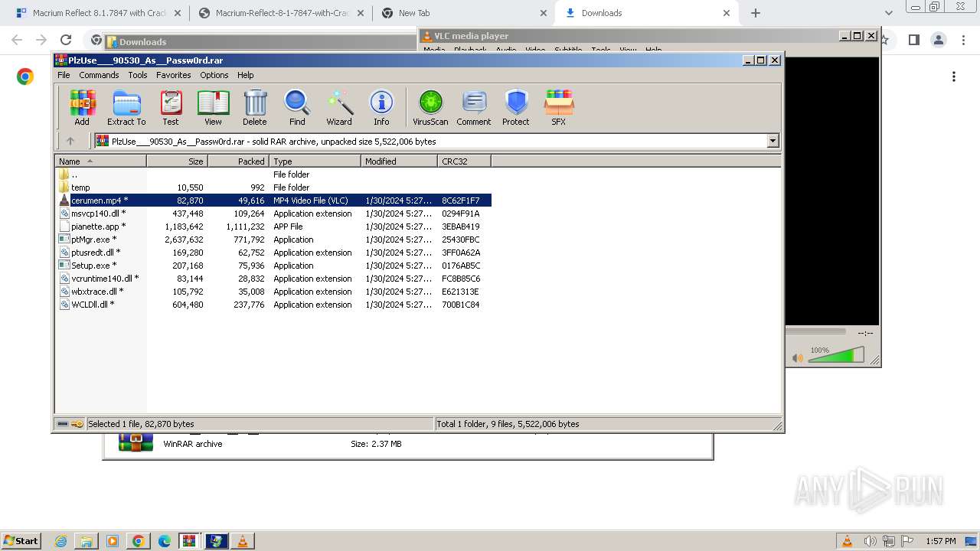Switch to Macrium Reflect 8.1.7847 first tab
This screenshot has width=980, height=551.
pos(97,13)
